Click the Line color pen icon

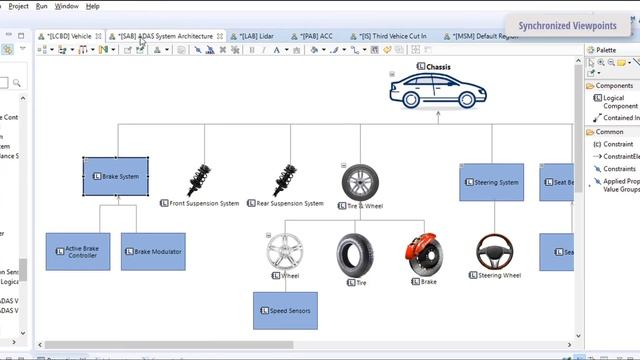click(x=335, y=50)
